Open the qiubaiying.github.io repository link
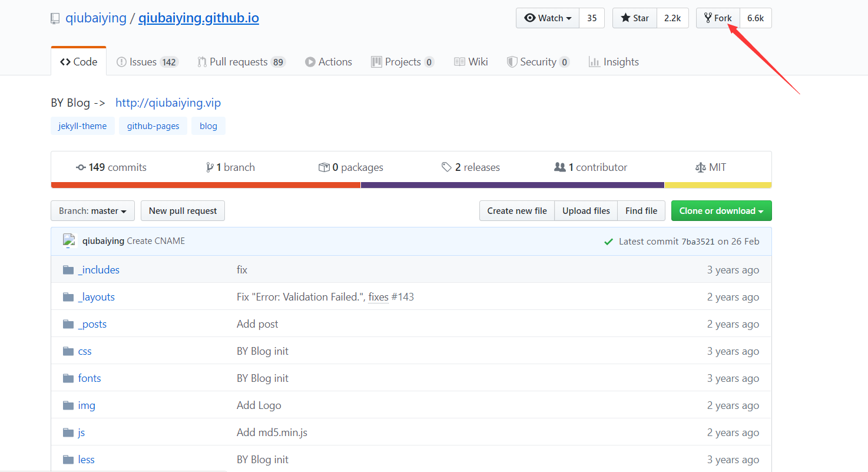Viewport: 868px width, 472px height. (198, 18)
